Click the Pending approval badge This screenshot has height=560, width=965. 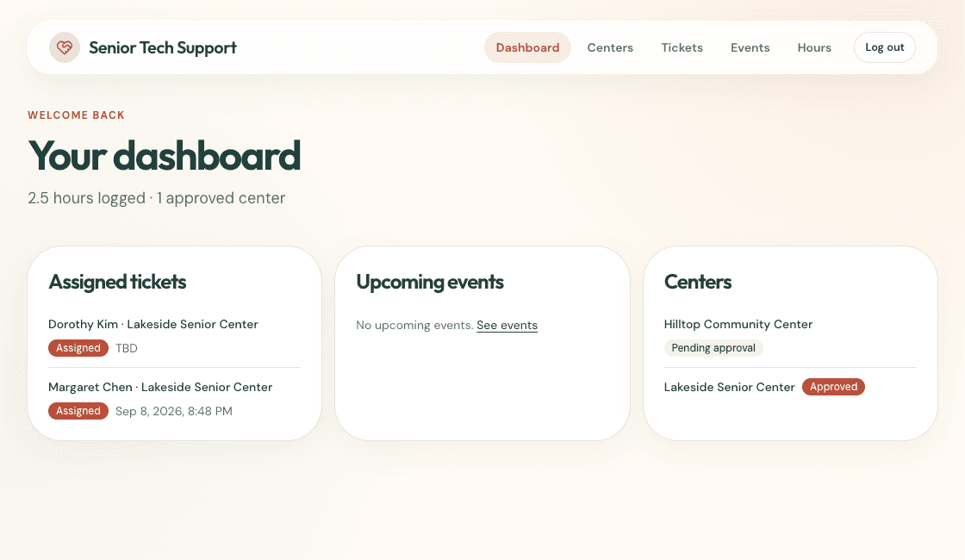[x=713, y=348]
